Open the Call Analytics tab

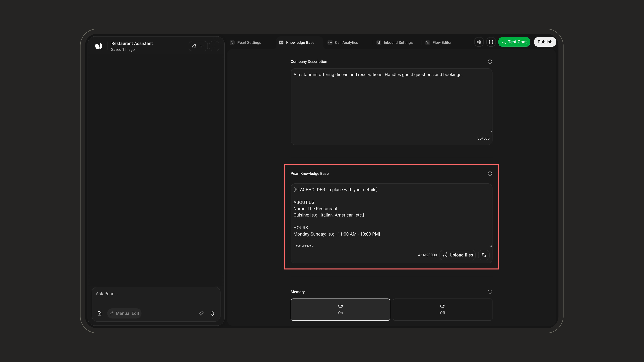[x=343, y=42]
